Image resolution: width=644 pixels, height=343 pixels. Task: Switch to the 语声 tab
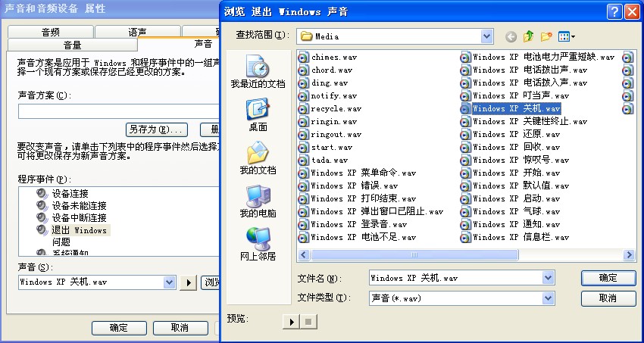pos(138,32)
